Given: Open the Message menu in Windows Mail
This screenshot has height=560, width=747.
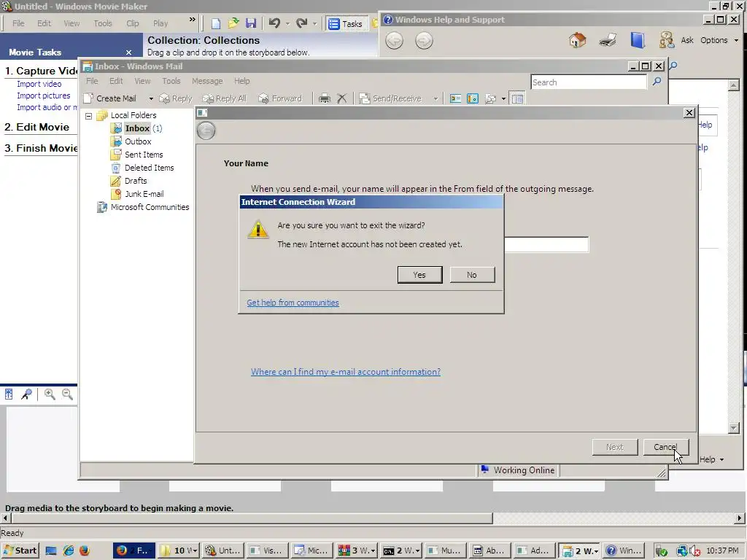Looking at the screenshot, I should pos(207,81).
